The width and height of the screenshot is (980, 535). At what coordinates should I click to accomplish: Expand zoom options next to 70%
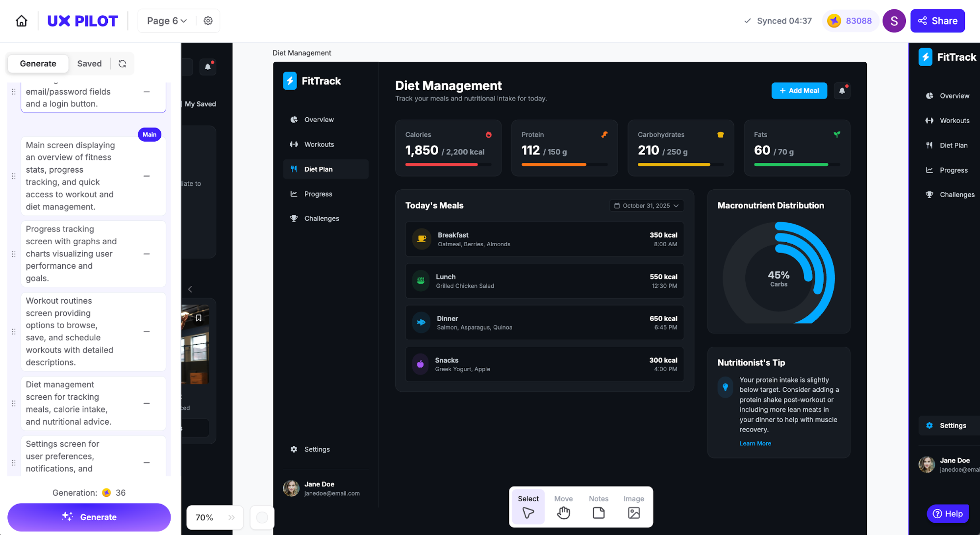[x=231, y=517]
